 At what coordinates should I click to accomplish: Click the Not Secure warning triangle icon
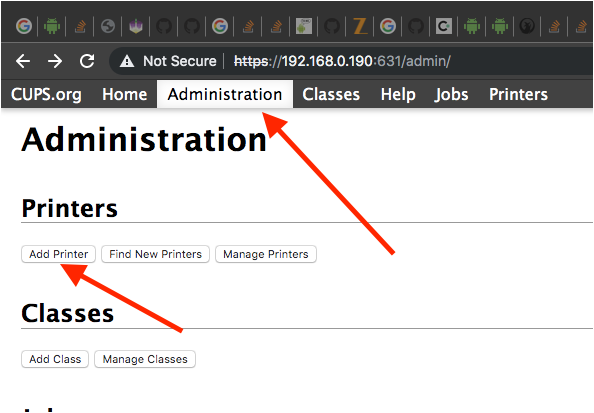(x=127, y=61)
